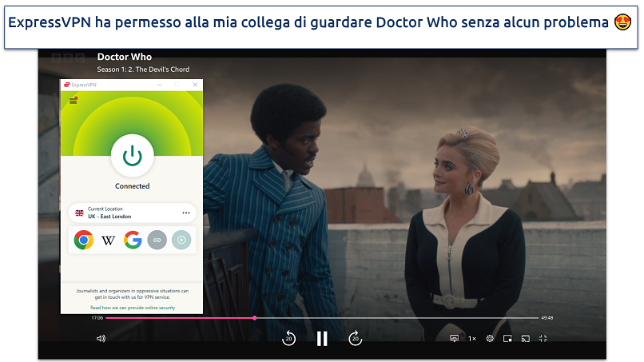Toggle subtitles on the player

point(454,339)
